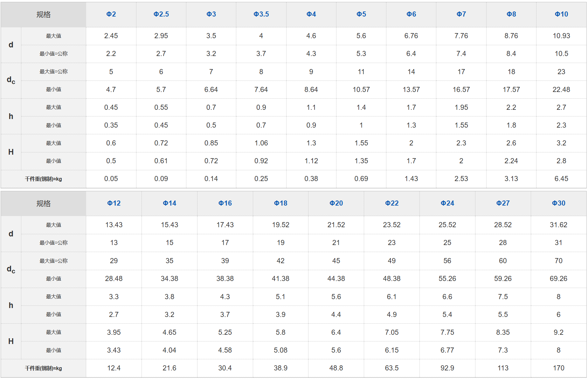Select the 22.48 minimum dc cell
The image size is (588, 379).
pos(561,90)
